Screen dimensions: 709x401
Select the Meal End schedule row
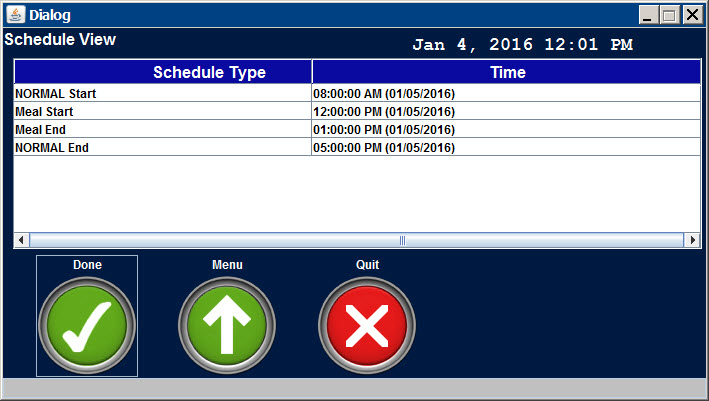pos(162,129)
